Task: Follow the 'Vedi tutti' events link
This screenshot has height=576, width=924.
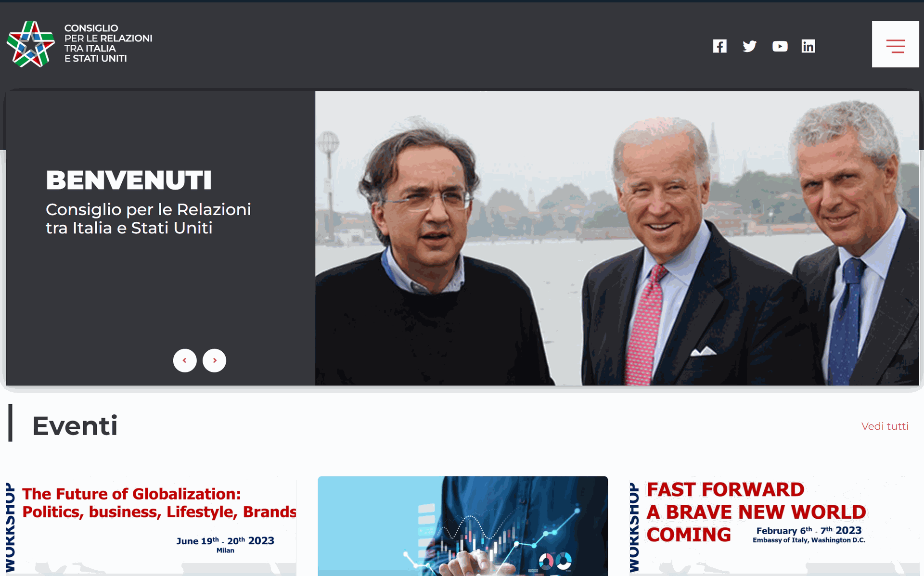Action: tap(885, 426)
